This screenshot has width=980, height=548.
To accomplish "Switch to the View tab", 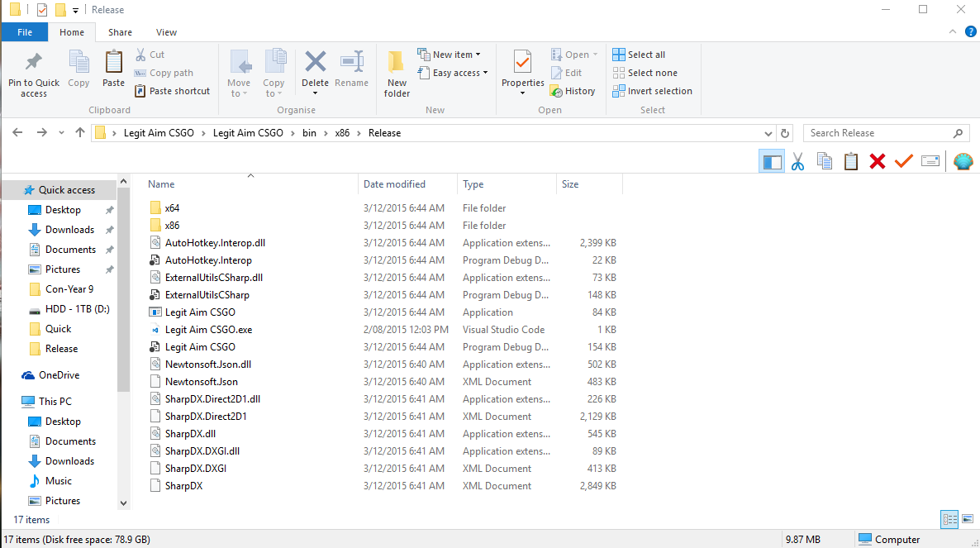I will [x=166, y=32].
